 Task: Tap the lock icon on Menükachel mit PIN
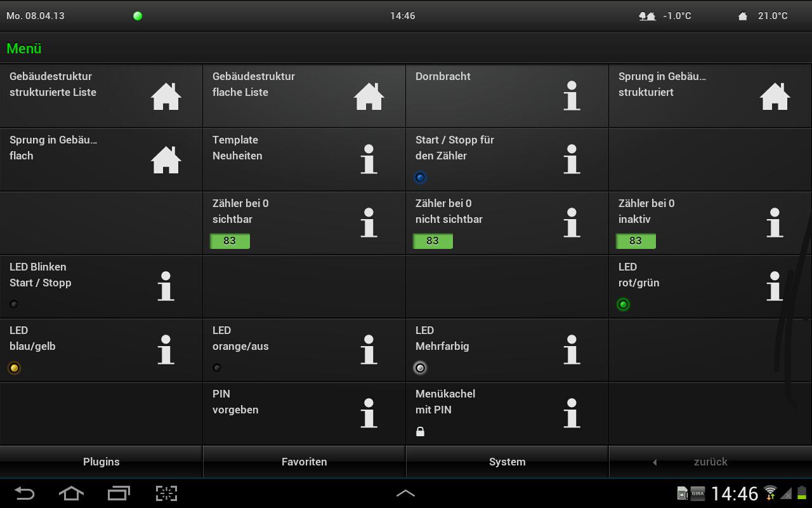(x=421, y=431)
